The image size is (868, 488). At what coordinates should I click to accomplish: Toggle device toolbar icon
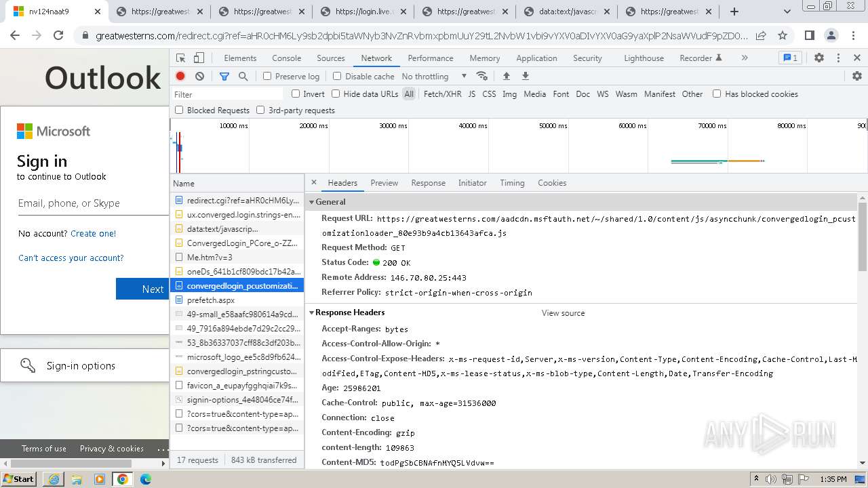[199, 58]
